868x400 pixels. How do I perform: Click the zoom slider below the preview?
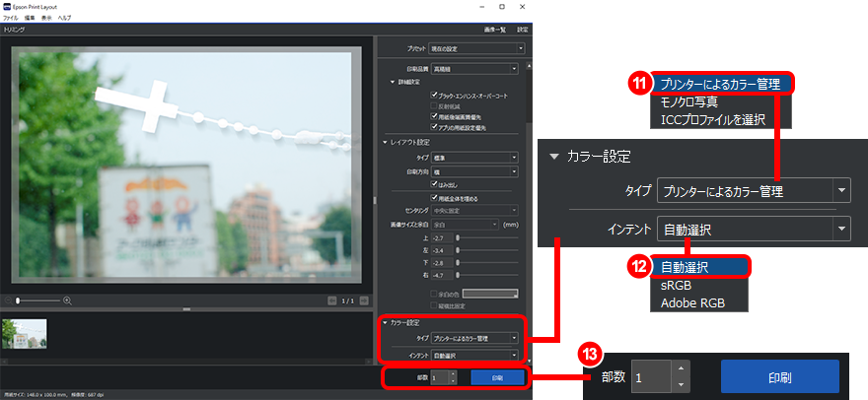[37, 300]
